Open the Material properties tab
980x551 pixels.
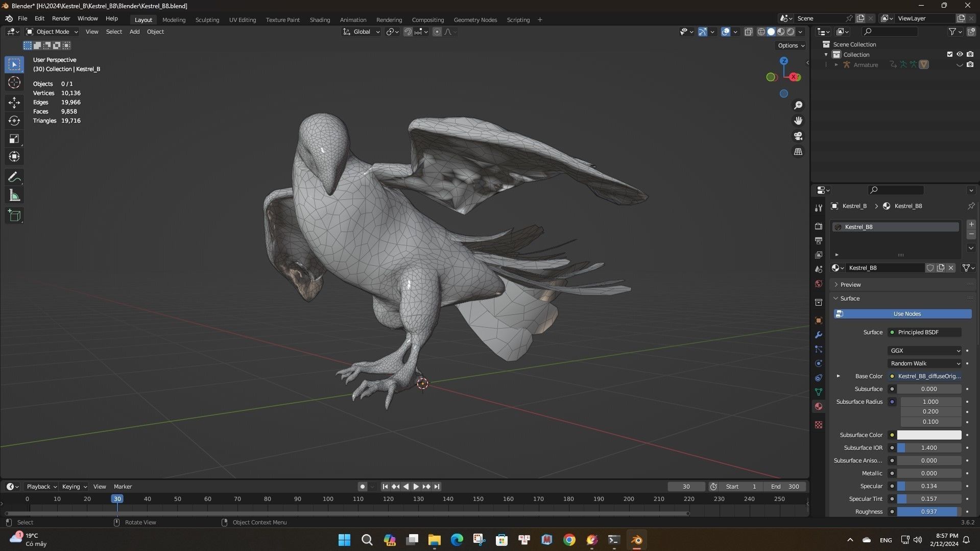tap(819, 406)
